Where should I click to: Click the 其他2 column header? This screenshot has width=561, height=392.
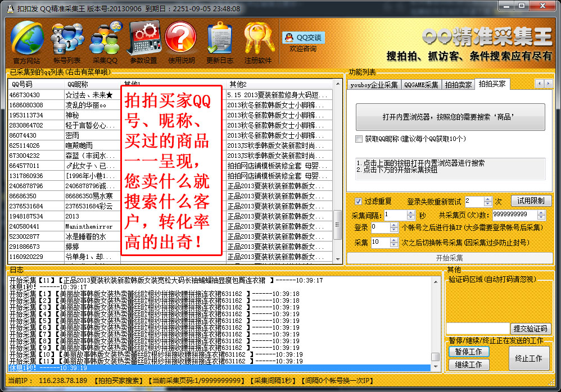coord(279,84)
